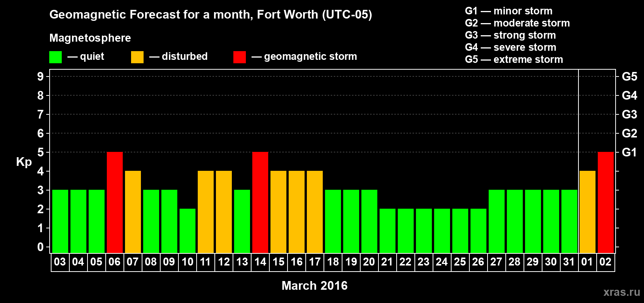Viewport: 644px width, 303px height.
Task: Click the G3 label on right axis
Action: (629, 114)
